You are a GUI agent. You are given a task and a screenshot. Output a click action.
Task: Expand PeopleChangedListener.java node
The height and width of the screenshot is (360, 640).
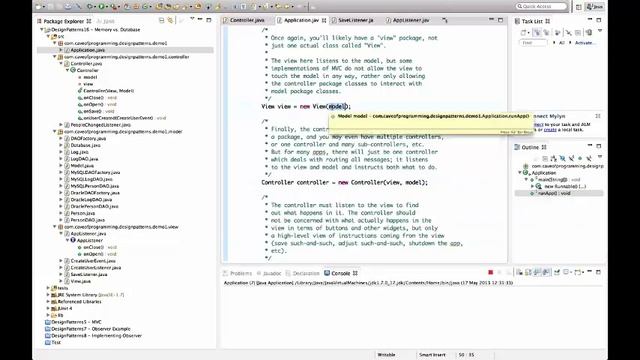(x=61, y=124)
